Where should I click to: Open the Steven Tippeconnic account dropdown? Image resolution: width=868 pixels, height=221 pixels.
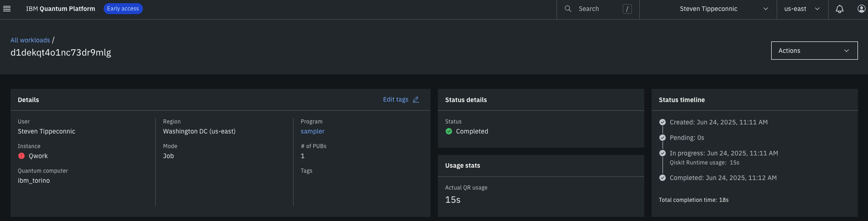(x=708, y=9)
